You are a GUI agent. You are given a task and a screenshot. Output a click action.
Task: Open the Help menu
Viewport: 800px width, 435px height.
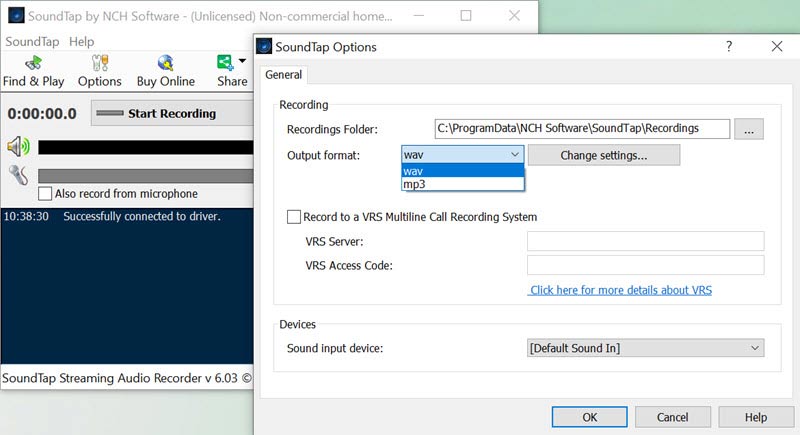[x=82, y=41]
